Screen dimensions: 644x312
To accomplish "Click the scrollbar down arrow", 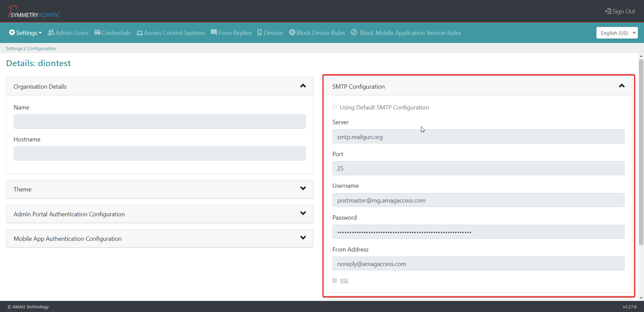I will tap(641, 298).
